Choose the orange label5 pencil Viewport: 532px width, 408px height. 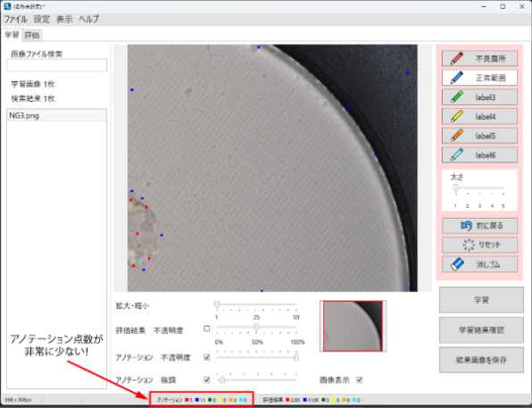479,136
